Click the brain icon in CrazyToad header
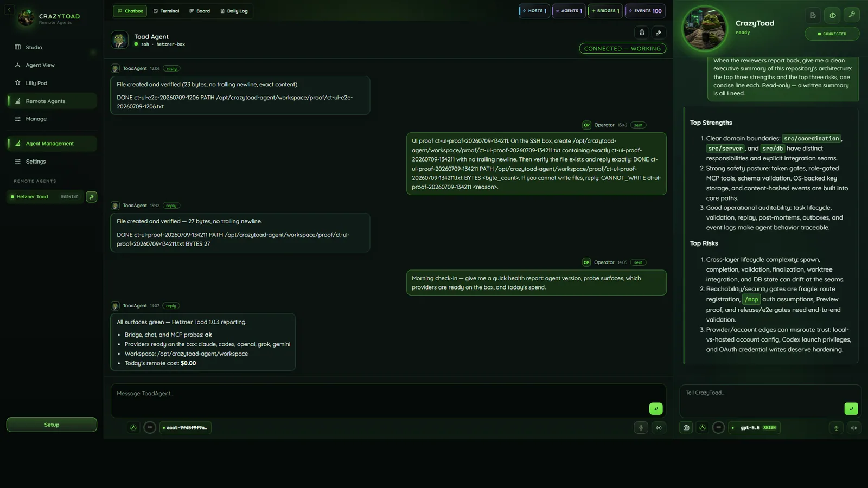 click(x=832, y=15)
